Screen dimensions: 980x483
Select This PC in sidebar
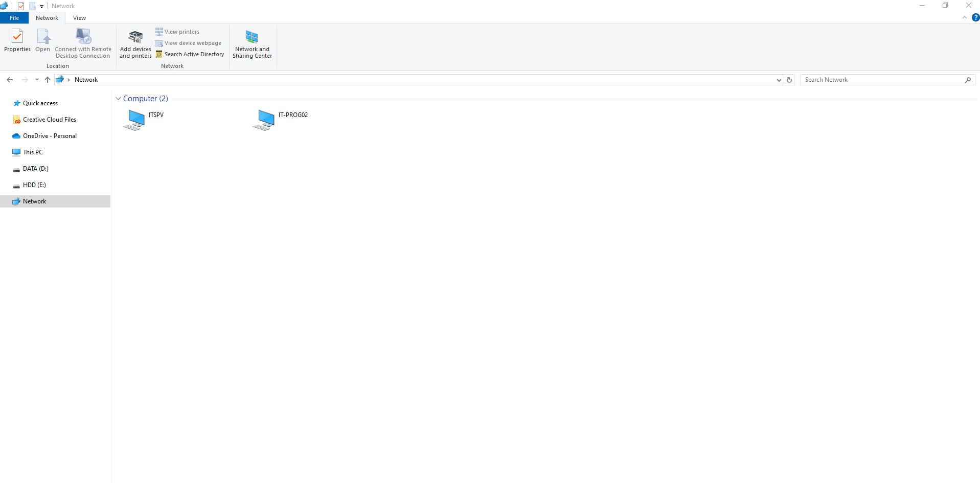click(33, 152)
